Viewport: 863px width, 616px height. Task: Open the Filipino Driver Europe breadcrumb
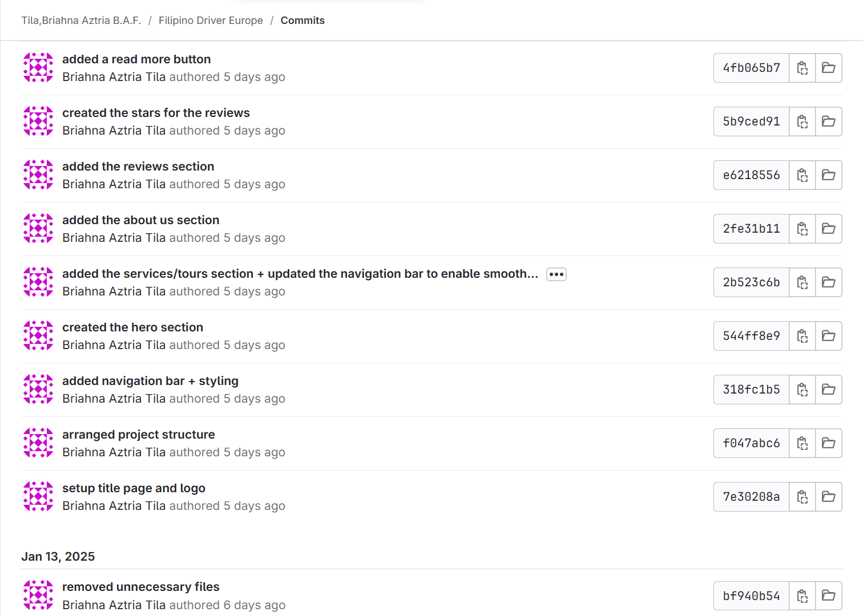211,21
